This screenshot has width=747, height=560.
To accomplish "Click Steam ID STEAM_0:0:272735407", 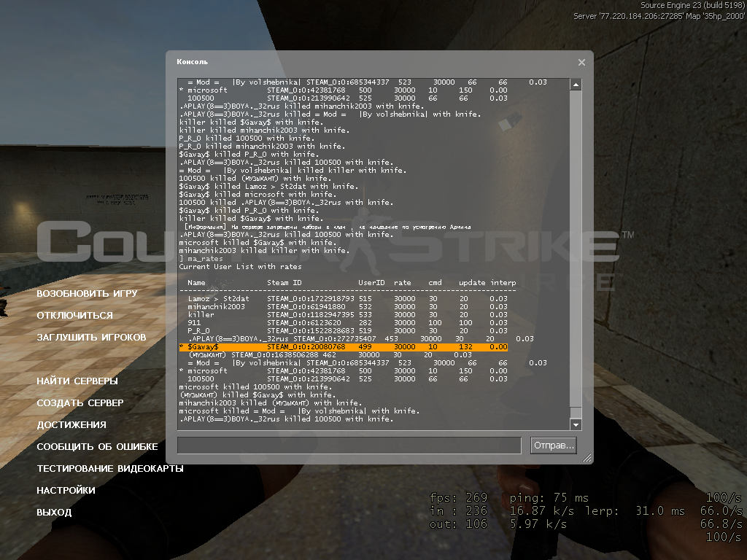I will [x=335, y=338].
